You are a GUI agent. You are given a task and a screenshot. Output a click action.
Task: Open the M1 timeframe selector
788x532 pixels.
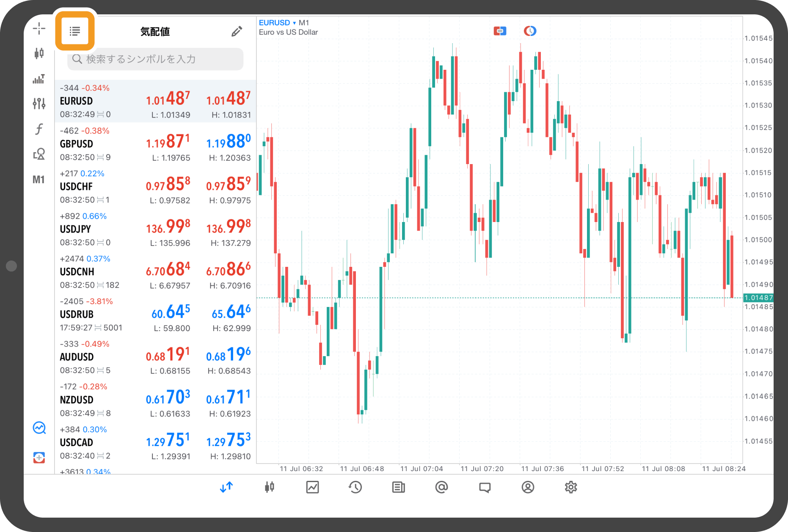coord(39,180)
